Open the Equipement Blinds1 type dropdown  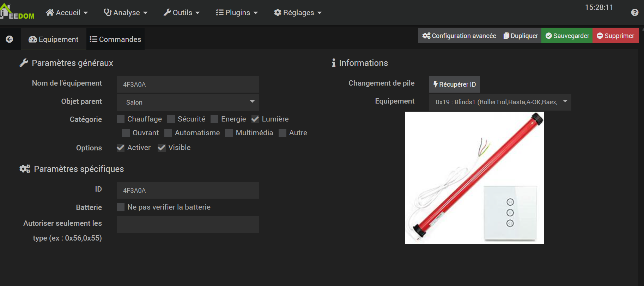(x=500, y=102)
